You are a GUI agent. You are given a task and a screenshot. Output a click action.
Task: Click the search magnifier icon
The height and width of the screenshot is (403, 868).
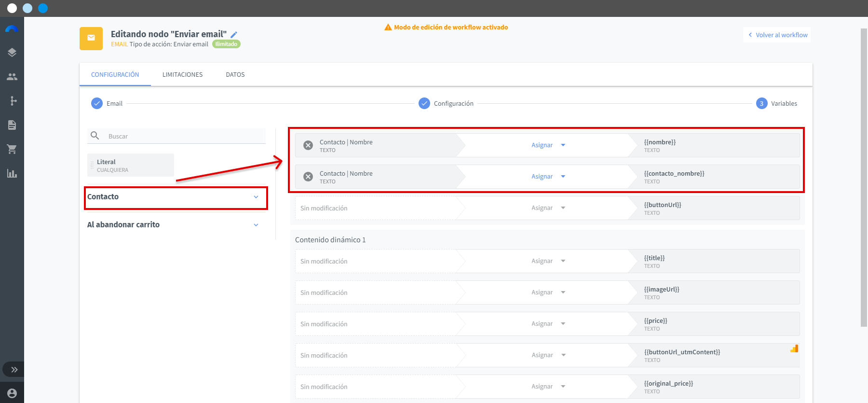95,136
